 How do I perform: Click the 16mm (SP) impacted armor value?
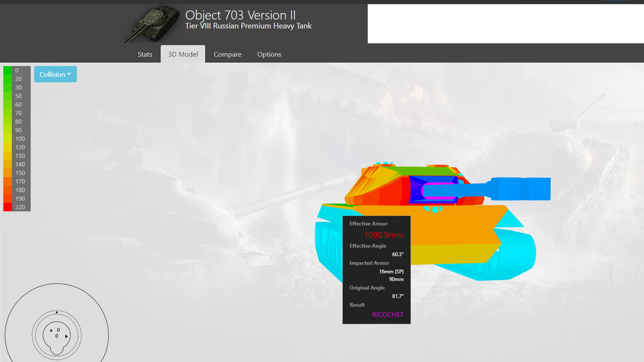pos(391,271)
